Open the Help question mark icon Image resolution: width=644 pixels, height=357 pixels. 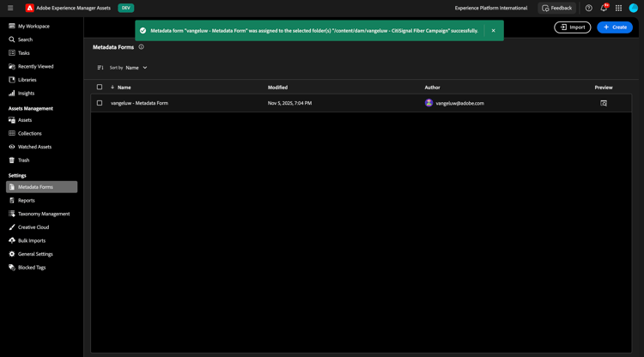tap(588, 8)
